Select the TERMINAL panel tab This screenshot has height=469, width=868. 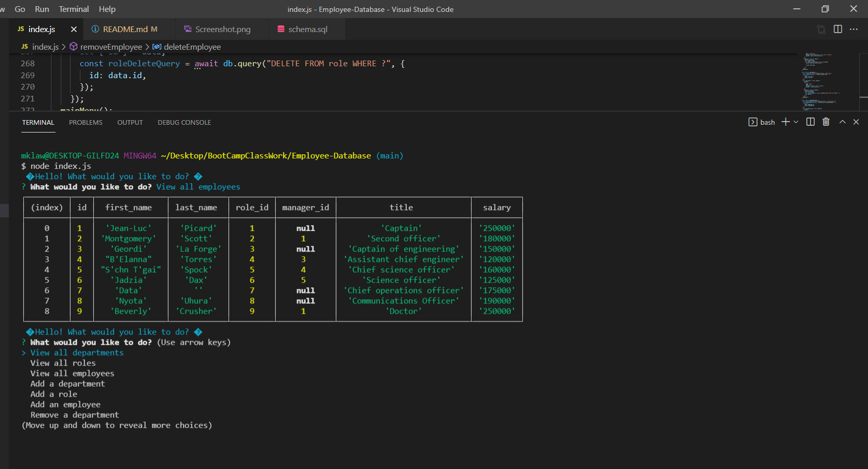click(38, 123)
